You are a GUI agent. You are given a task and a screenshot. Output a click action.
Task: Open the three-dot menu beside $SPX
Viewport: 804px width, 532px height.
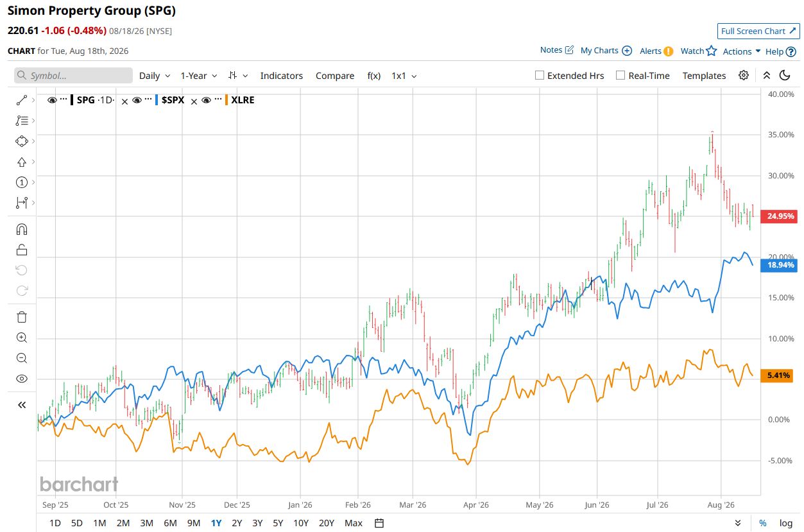(x=148, y=100)
